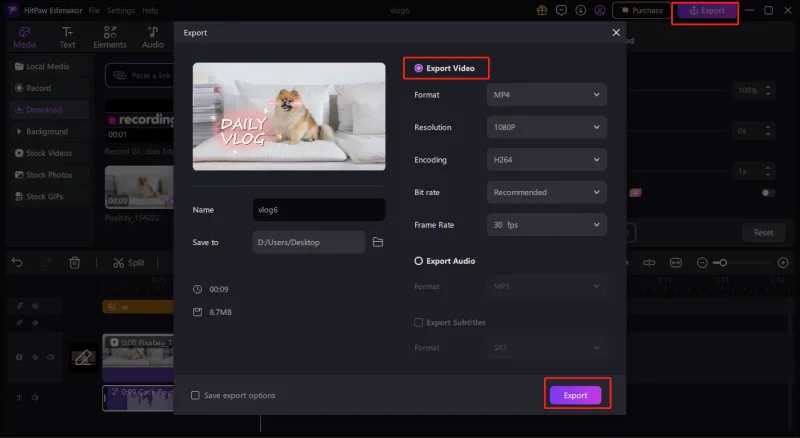Click the Reset button in right panel
800x438 pixels.
(x=763, y=233)
